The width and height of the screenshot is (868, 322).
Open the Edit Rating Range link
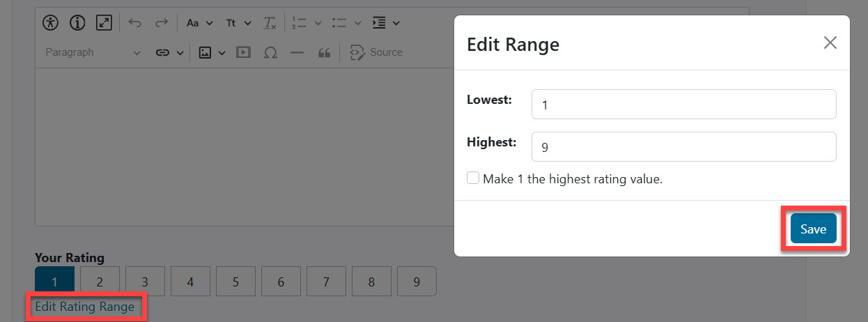84,307
